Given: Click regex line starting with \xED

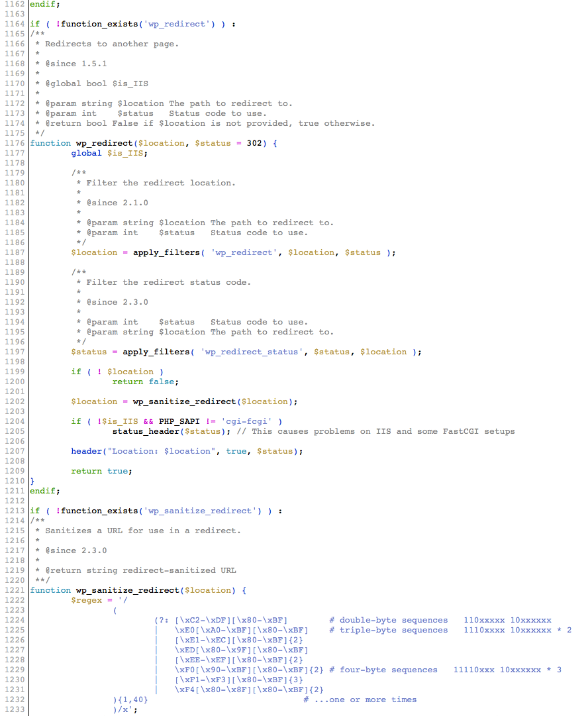Looking at the screenshot, I should click(x=241, y=650).
